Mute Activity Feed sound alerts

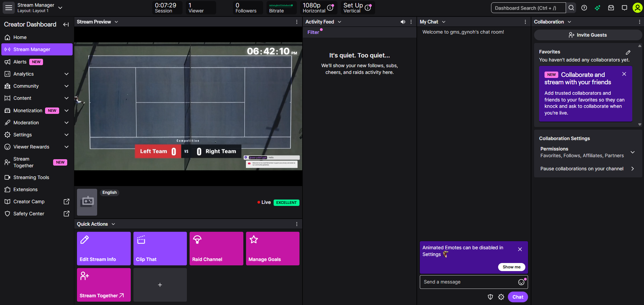403,22
